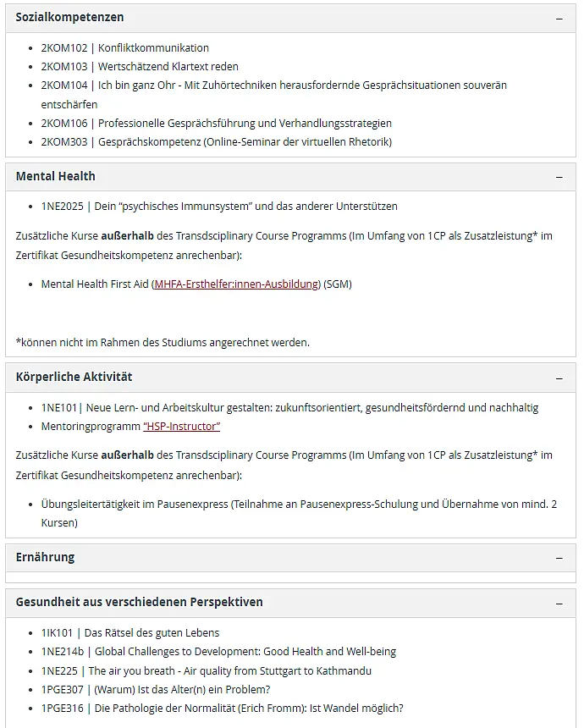Toggle the Körperliche Aktivität accordion header
The height and width of the screenshot is (728, 584).
(x=290, y=378)
